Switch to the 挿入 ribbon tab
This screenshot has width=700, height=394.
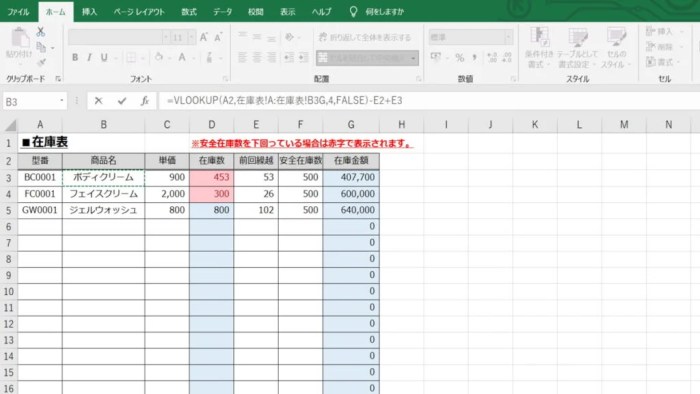click(x=89, y=12)
